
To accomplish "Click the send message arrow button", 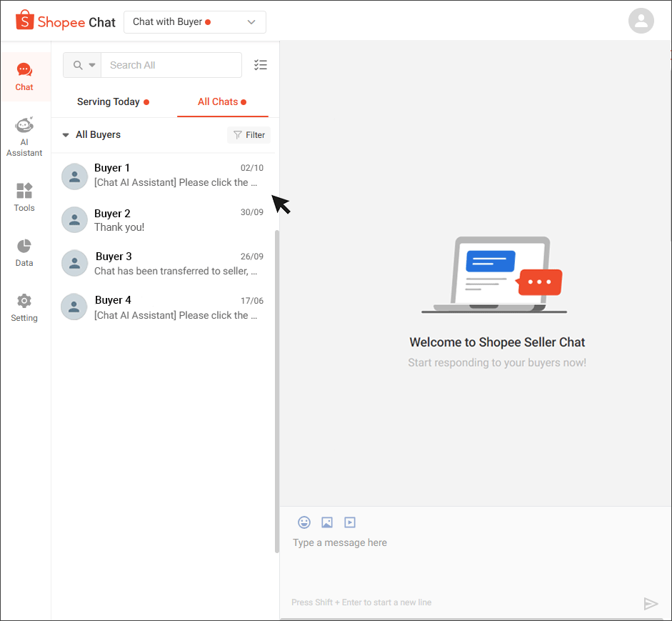I will pyautogui.click(x=651, y=602).
